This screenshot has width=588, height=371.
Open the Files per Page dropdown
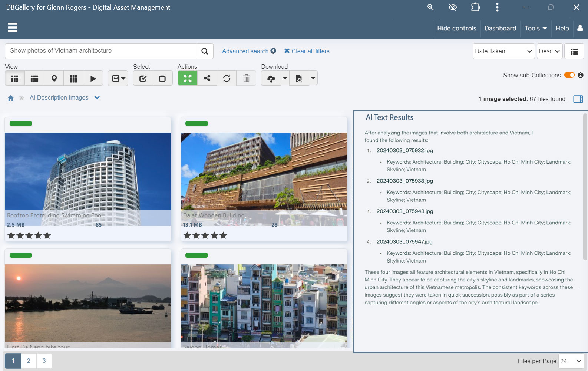click(571, 361)
